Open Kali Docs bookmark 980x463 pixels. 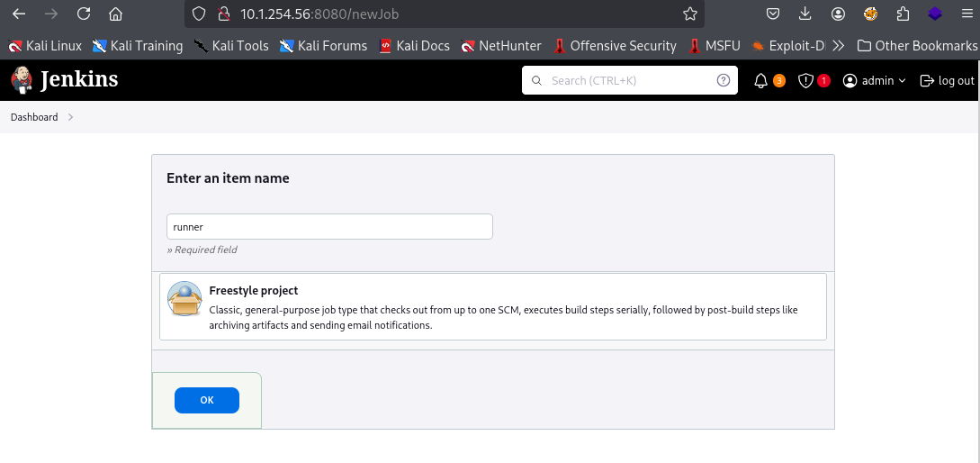[x=414, y=46]
